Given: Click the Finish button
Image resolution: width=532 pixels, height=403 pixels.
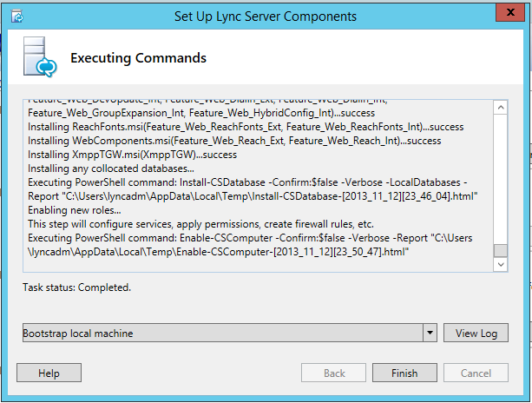Looking at the screenshot, I should tap(404, 373).
